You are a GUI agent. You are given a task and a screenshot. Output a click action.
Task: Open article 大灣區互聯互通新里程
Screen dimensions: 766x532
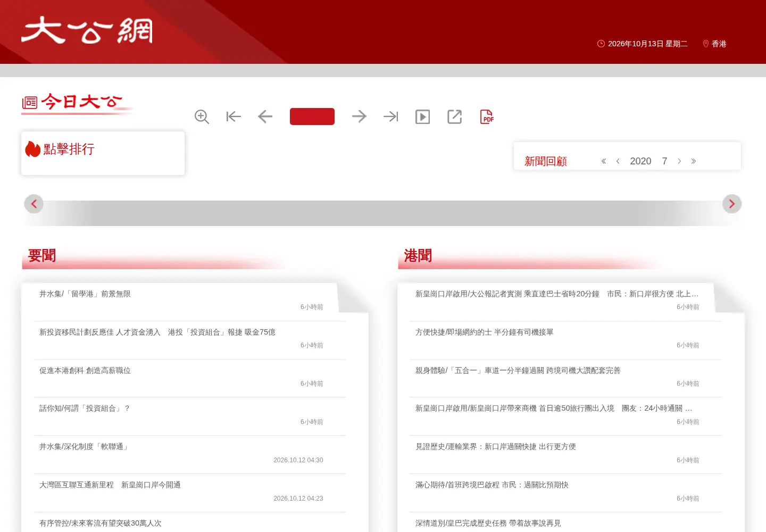click(110, 485)
